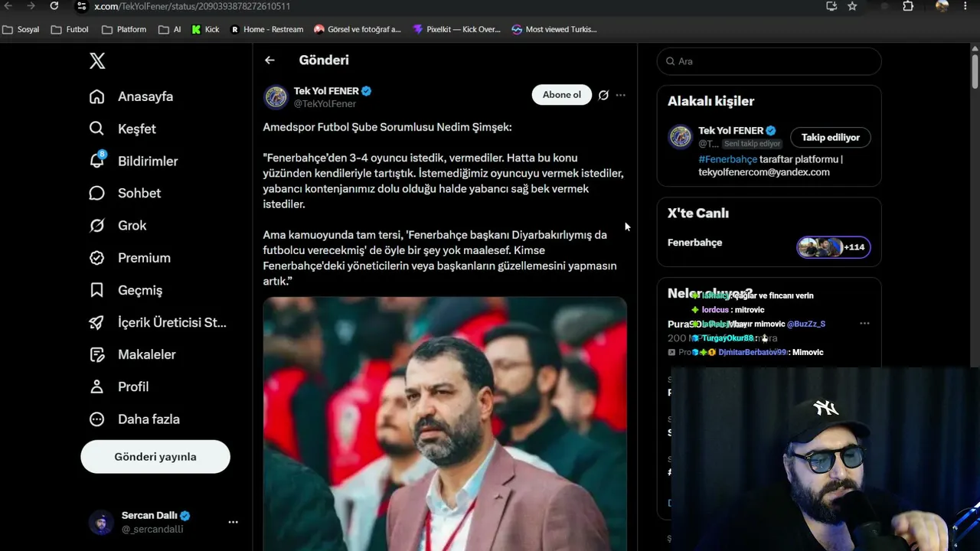Open the browser profile avatar
Viewport: 980px width, 551px height.
pos(942,6)
